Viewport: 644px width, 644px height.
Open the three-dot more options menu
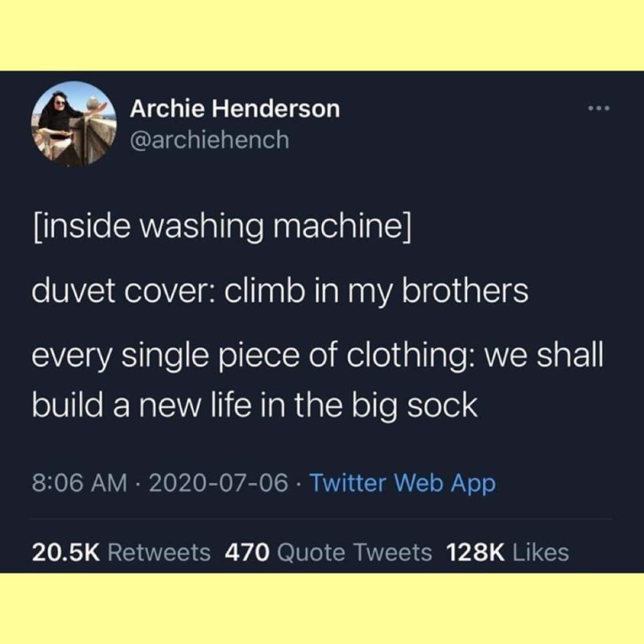599,109
